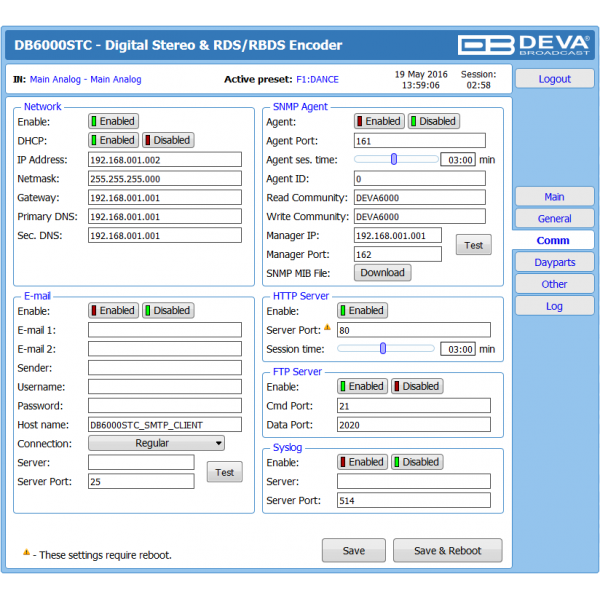Open the Other tab
Image resolution: width=600 pixels, height=600 pixels.
(x=554, y=284)
